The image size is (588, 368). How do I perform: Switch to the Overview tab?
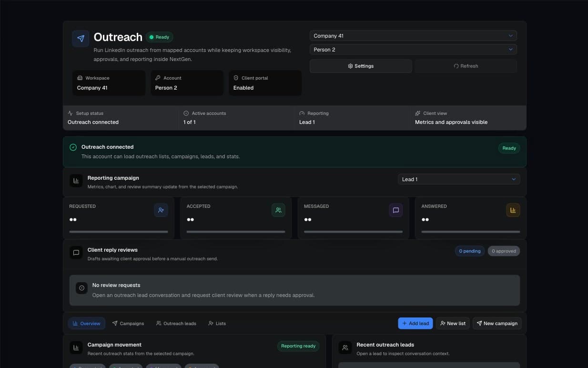86,323
